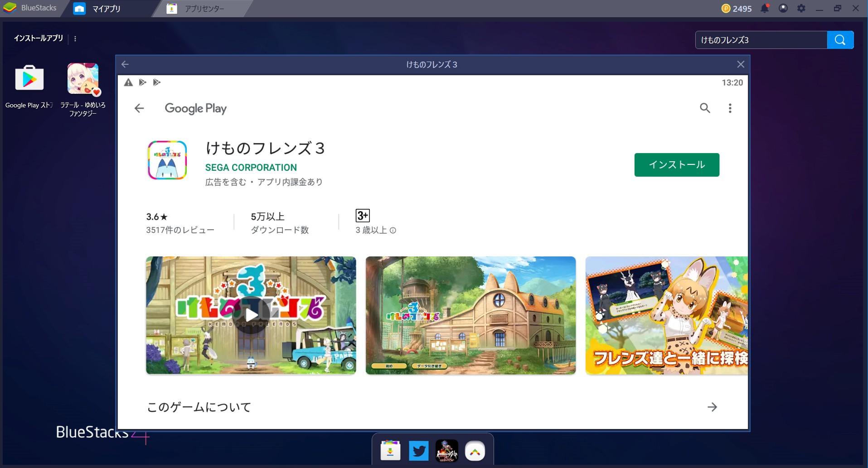Open the account profile icon

pos(783,8)
